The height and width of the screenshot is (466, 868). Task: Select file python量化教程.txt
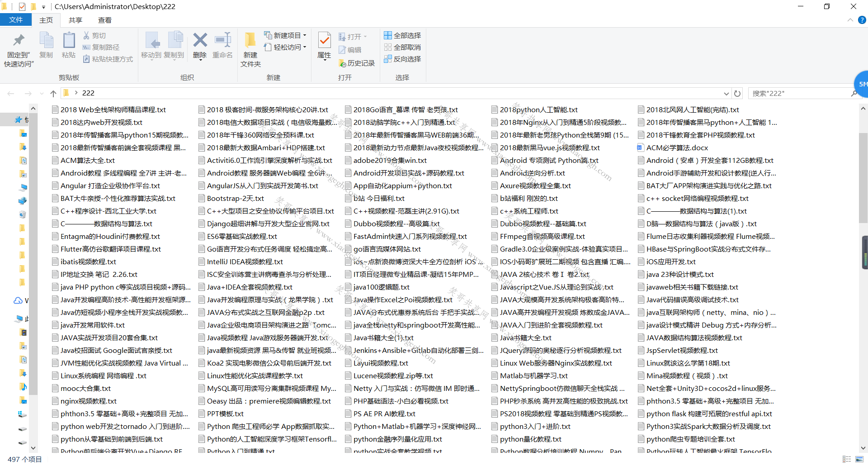point(527,439)
